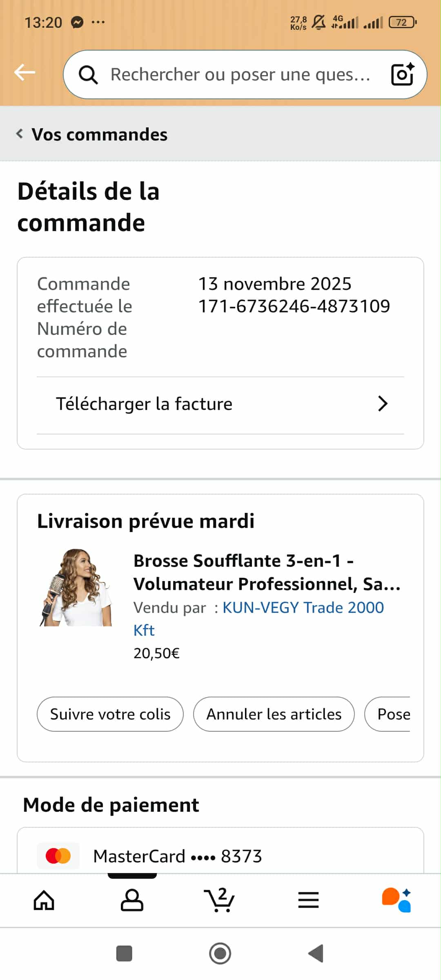Tap Annuler les articles button
The width and height of the screenshot is (441, 980).
point(274,714)
